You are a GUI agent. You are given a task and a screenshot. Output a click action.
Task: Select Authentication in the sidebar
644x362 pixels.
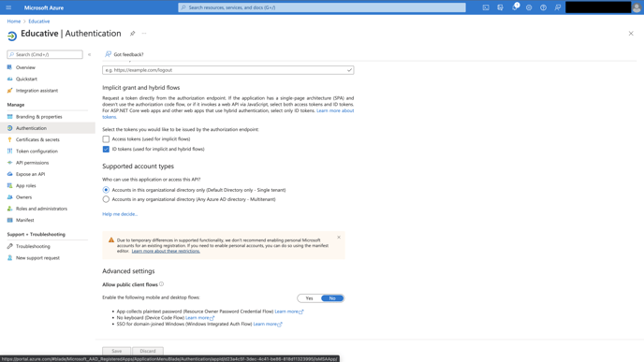[x=31, y=128]
